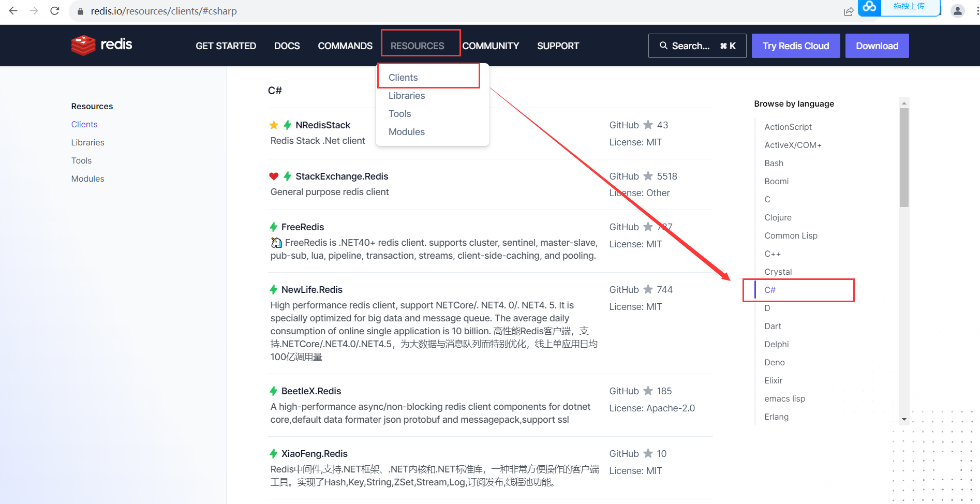The height and width of the screenshot is (504, 980).
Task: Click the lightning bolt icon beside NRedisStack
Action: 288,125
